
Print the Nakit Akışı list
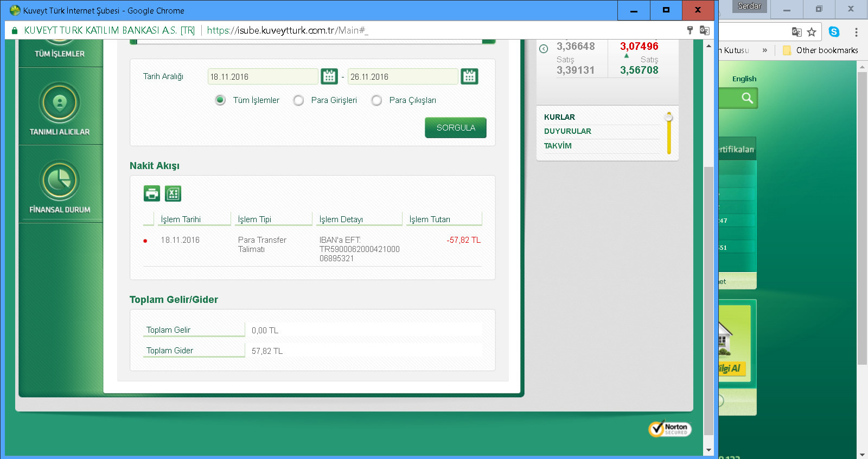click(152, 193)
